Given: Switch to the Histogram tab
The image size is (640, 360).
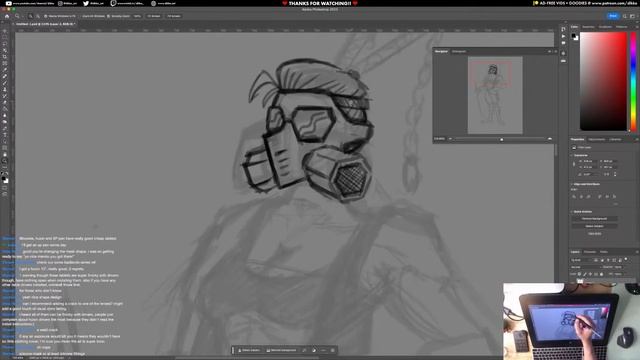Looking at the screenshot, I should [x=459, y=51].
